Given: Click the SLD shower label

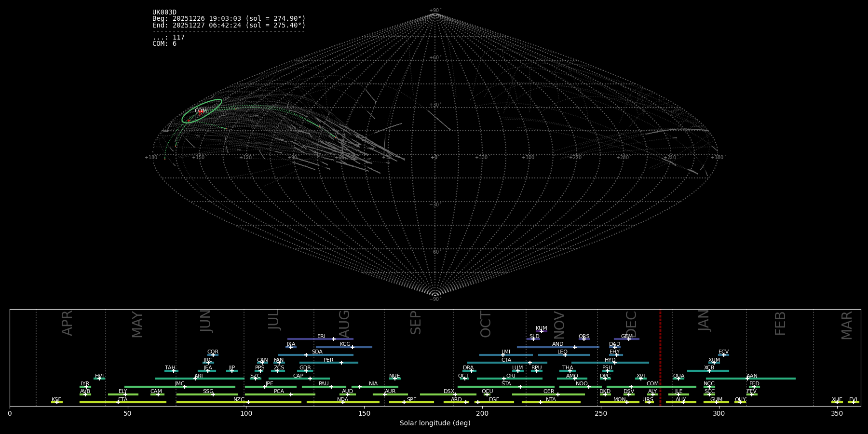Looking at the screenshot, I should tap(534, 337).
